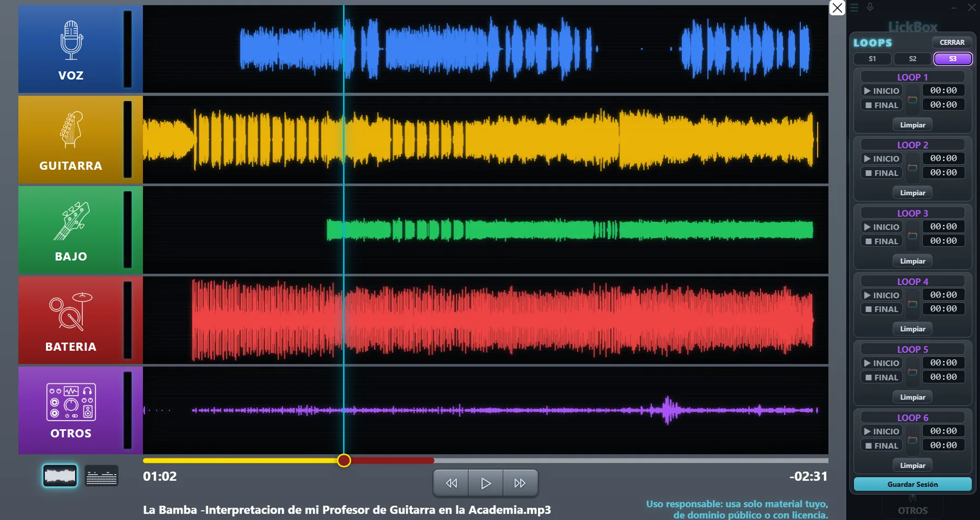Save the session with Guardar Sesión
Image resolution: width=980 pixels, height=520 pixels.
(912, 484)
